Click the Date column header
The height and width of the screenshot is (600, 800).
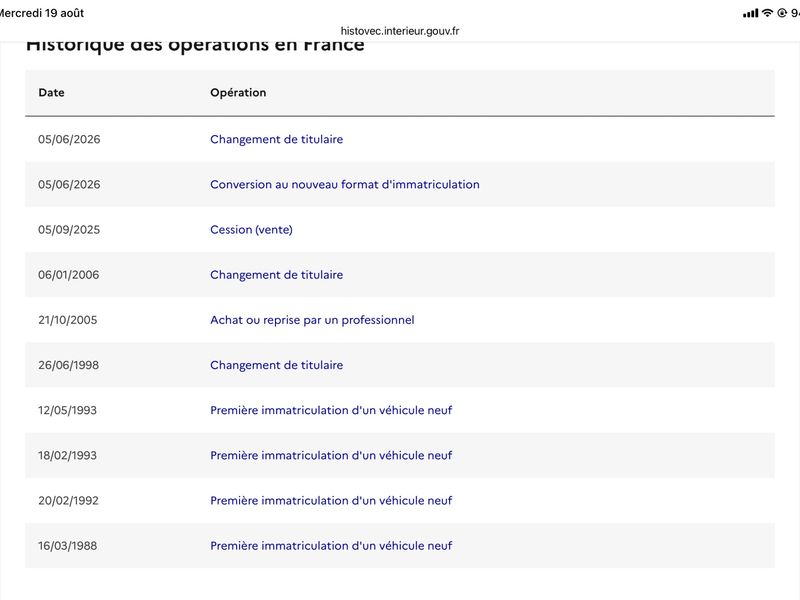tap(52, 92)
